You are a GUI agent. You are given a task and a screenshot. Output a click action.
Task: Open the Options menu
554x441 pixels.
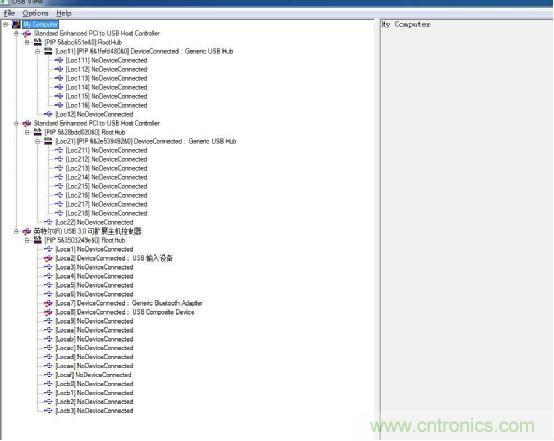pos(35,13)
